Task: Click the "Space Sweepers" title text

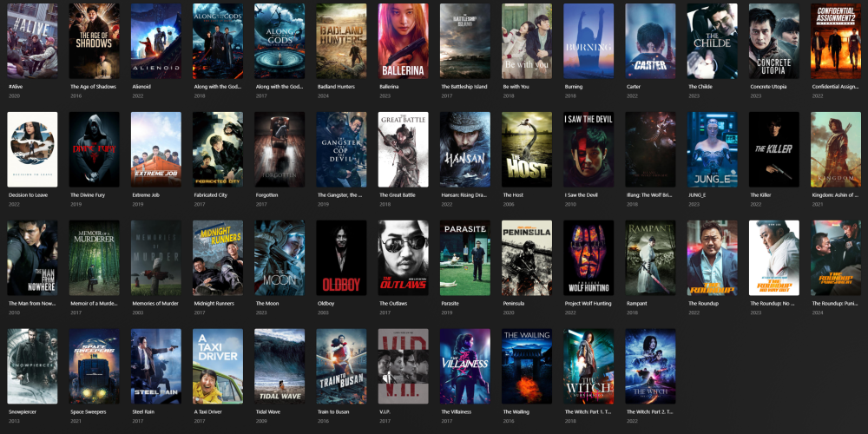Action: (88, 411)
